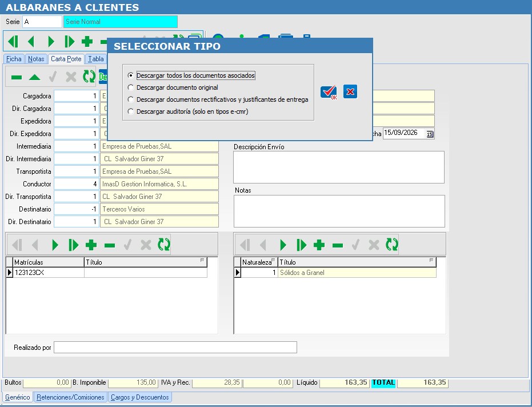Go to next row in Naturaleza toolbar
This screenshot has width=532, height=407.
[x=283, y=245]
